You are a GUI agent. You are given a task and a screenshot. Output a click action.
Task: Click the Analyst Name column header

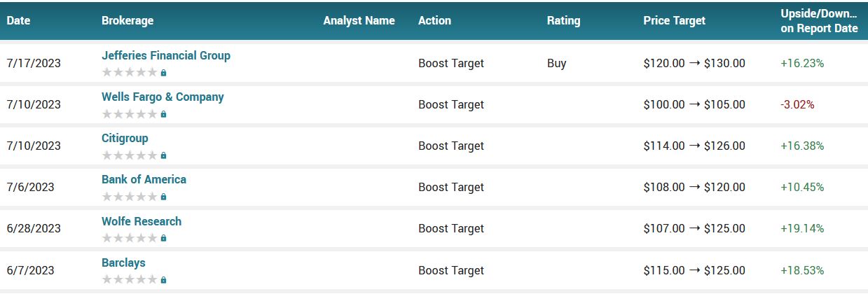tap(359, 20)
